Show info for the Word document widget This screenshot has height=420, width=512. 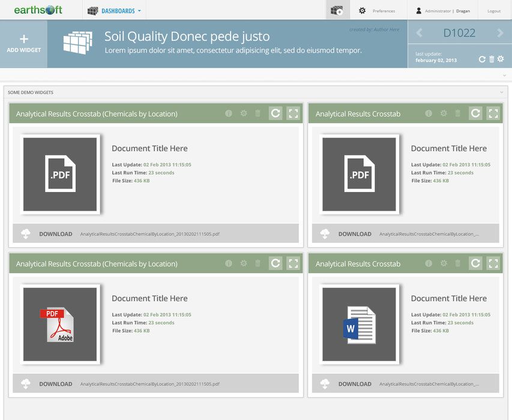[x=429, y=263]
